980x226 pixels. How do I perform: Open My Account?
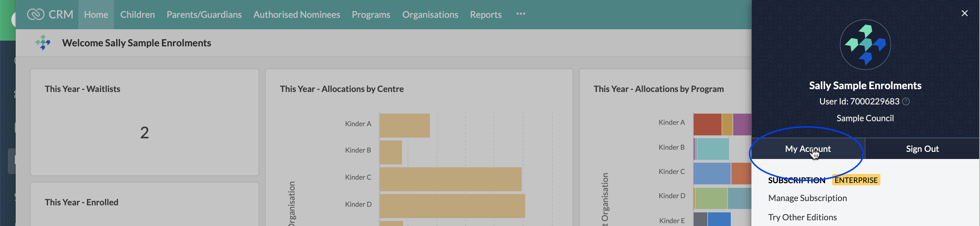tap(808, 149)
